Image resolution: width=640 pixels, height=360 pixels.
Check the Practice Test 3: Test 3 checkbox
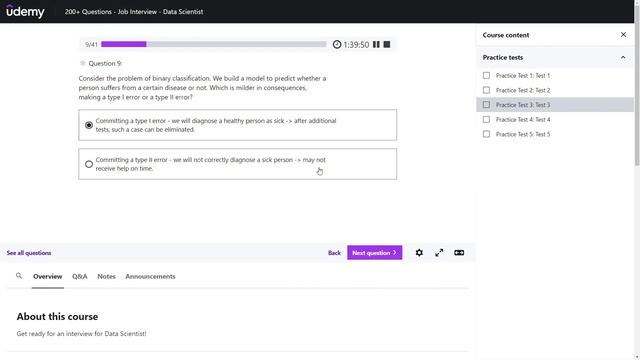pos(486,105)
